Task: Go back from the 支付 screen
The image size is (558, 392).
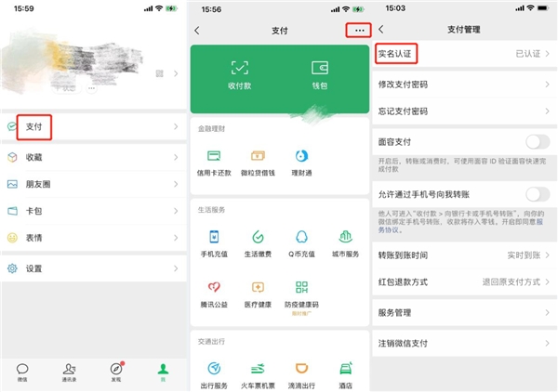Action: tap(197, 31)
